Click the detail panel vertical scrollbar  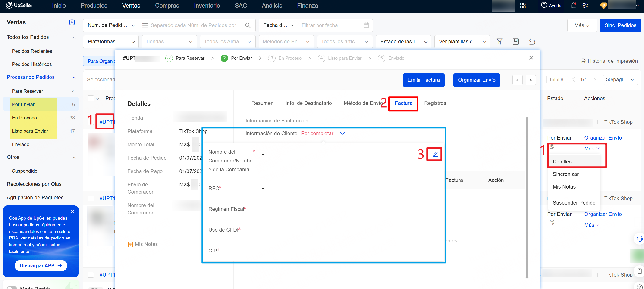point(527,197)
